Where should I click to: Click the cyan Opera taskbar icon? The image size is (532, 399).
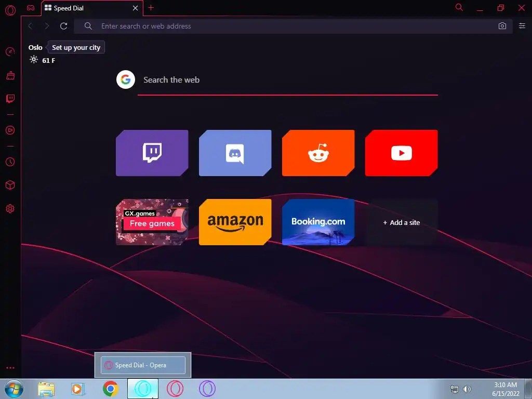pyautogui.click(x=143, y=389)
